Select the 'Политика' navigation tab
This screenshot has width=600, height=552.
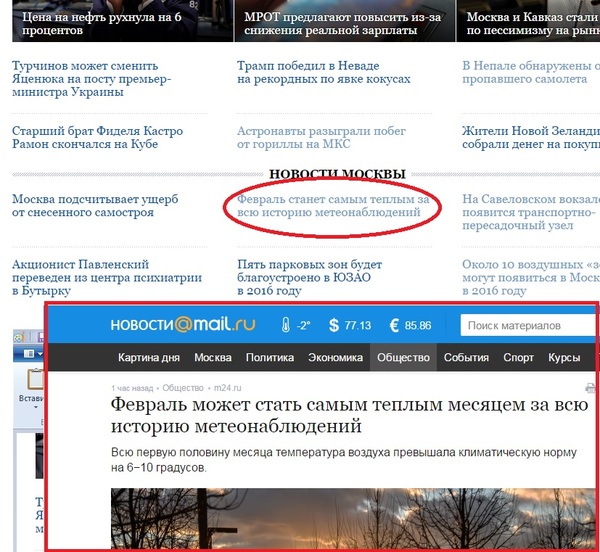(x=270, y=357)
